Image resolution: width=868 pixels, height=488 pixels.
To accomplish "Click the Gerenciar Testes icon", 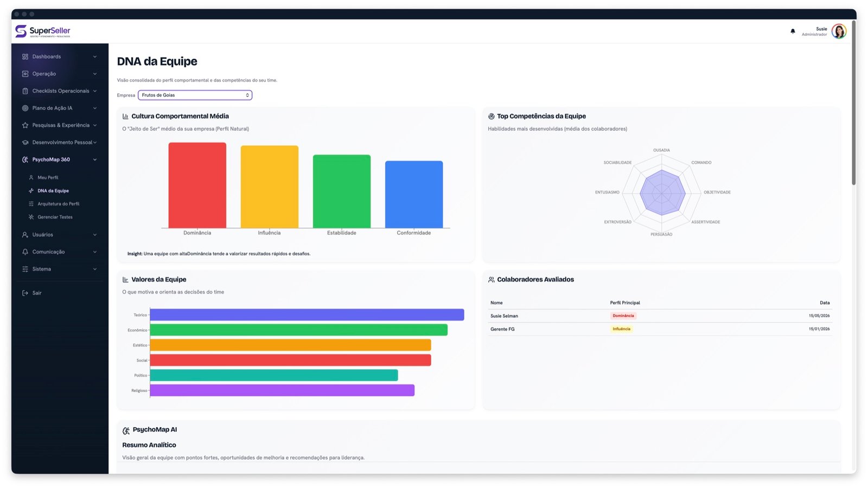I will [x=31, y=217].
